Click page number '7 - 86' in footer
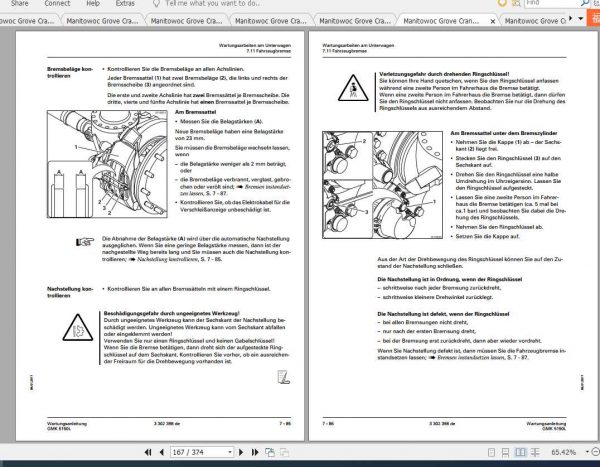Image resolution: width=600 pixels, height=467 pixels. tap(328, 423)
